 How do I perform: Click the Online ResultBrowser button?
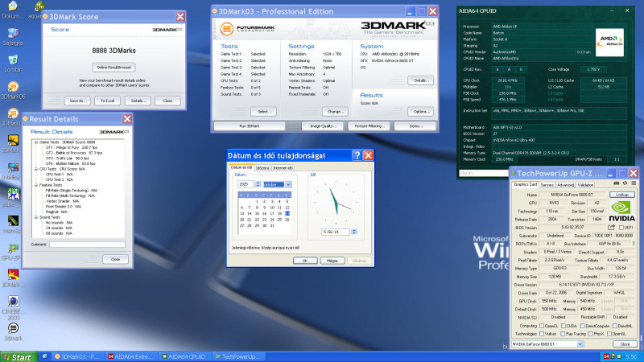click(114, 68)
